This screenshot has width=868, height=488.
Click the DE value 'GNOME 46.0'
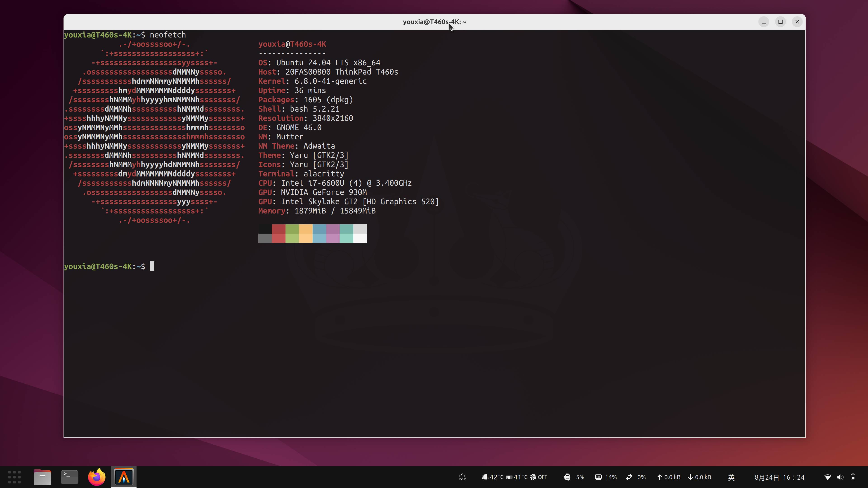click(299, 127)
